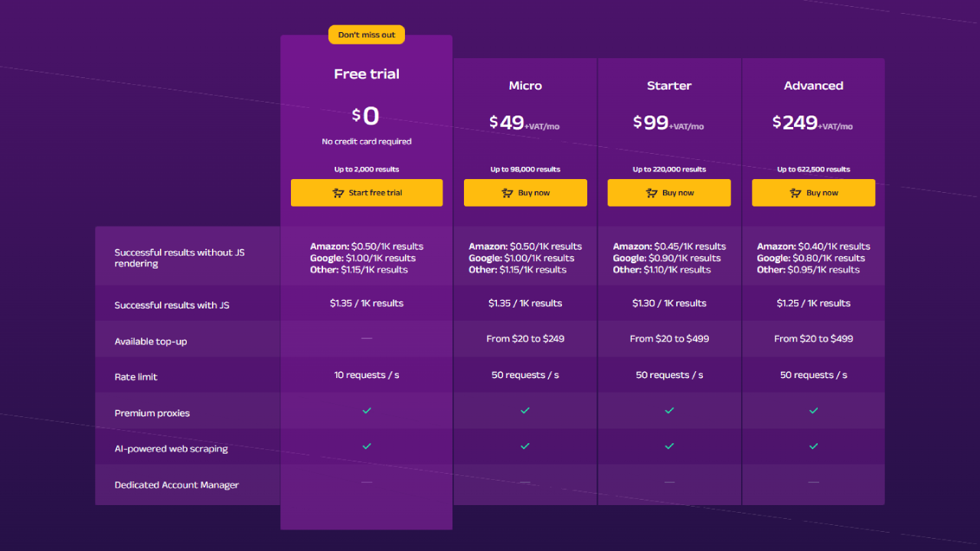The height and width of the screenshot is (551, 980).
Task: Click the cart icon in Advanced's Buy now
Action: click(795, 193)
